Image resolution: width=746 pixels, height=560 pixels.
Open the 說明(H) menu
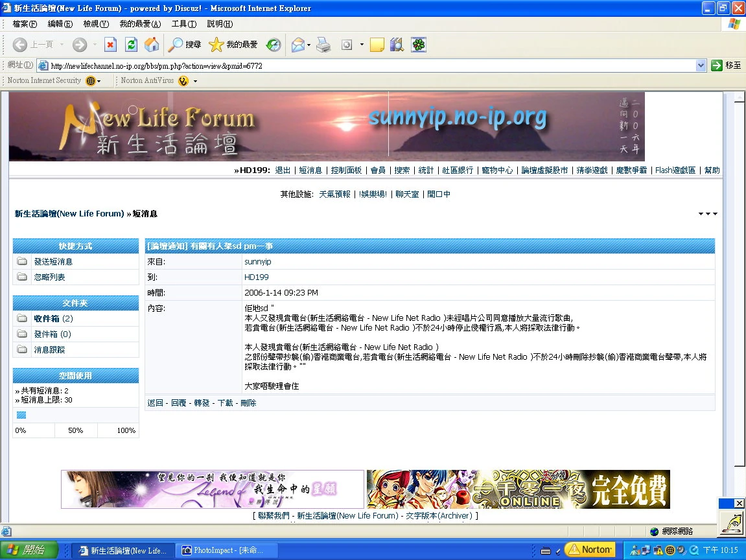click(x=220, y=24)
